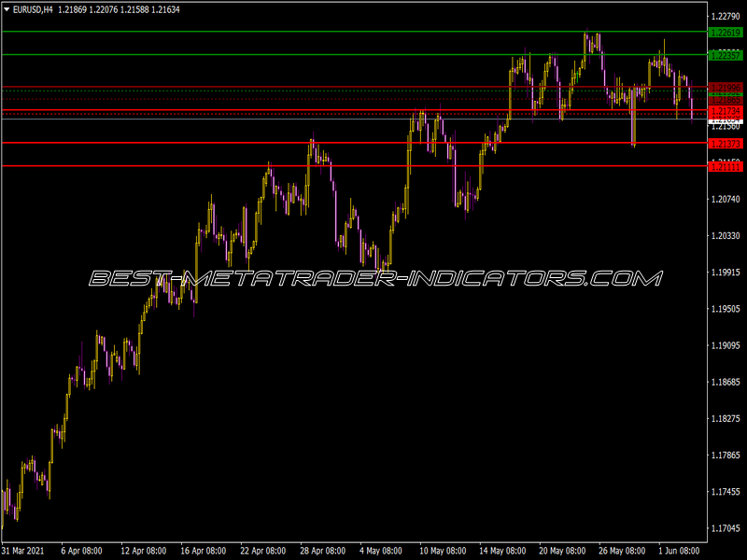This screenshot has height=560, width=747.
Task: Click the 1.19505 price scale value
Action: pyautogui.click(x=726, y=309)
